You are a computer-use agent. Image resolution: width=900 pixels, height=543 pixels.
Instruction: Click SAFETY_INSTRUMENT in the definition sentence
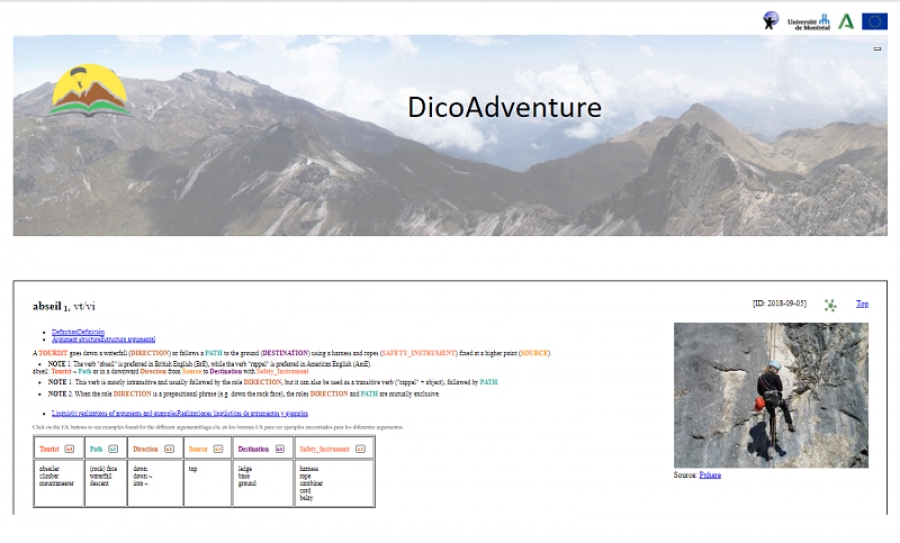418,353
